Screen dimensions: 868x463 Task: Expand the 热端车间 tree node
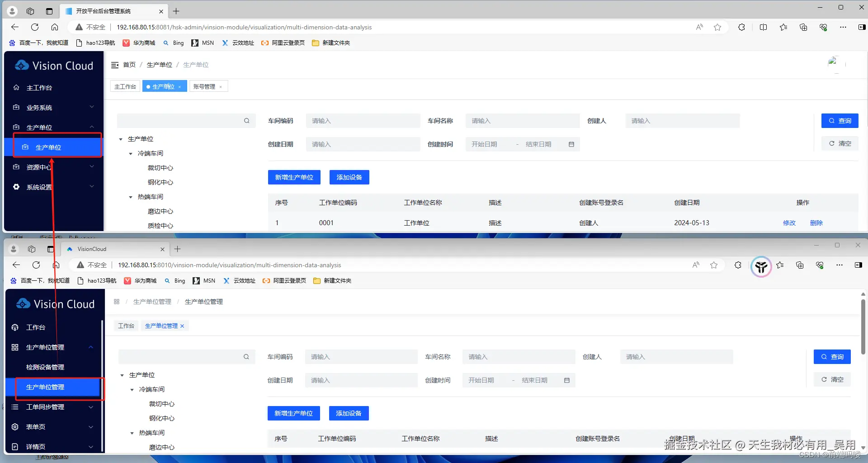click(x=130, y=196)
